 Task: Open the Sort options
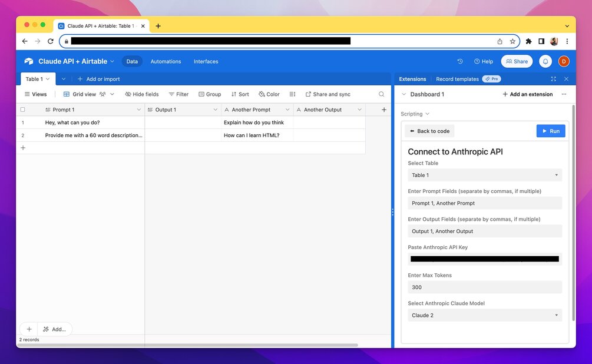point(239,94)
